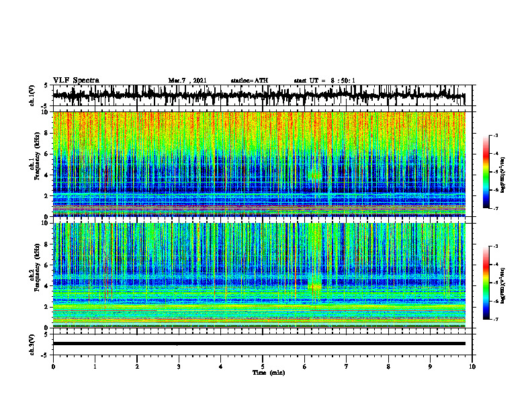Click the "ch.3(V)" axis label
Image resolution: width=532 pixels, height=411 pixels.
[x=32, y=345]
